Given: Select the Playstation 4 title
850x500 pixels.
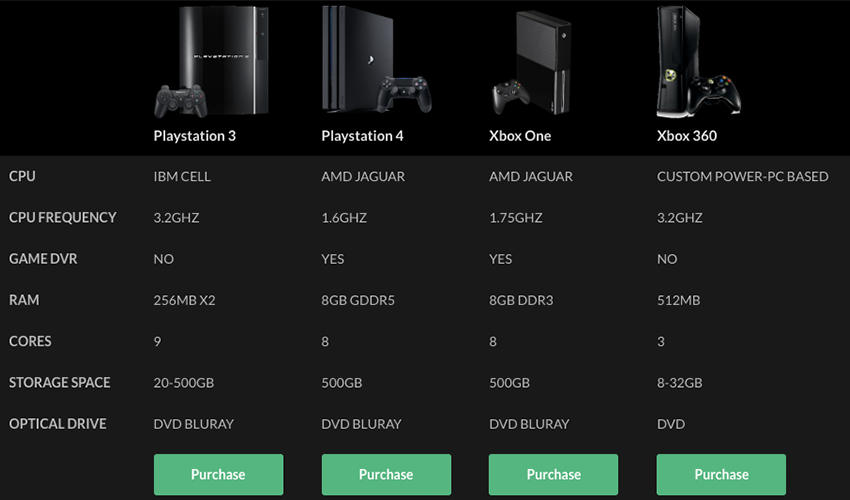Looking at the screenshot, I should 363,136.
